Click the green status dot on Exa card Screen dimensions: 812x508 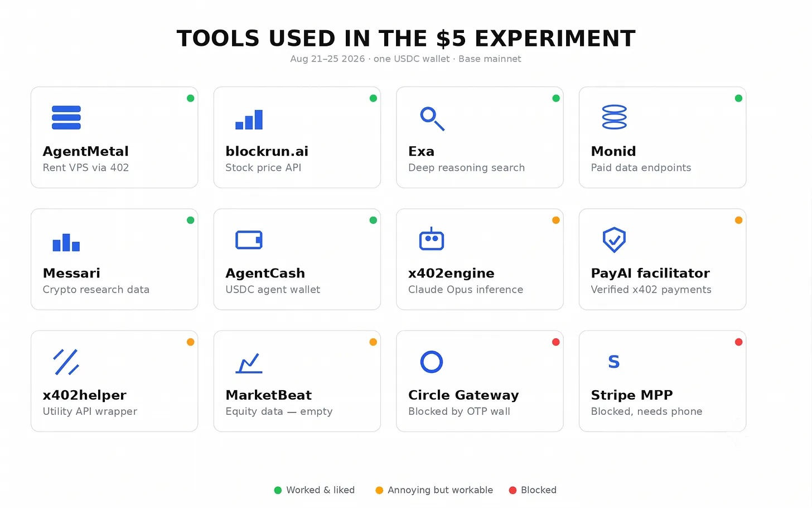[556, 98]
